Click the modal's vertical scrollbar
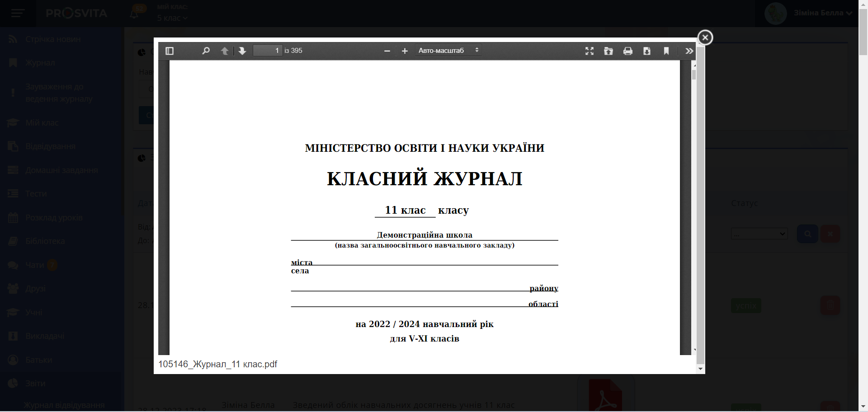Image resolution: width=868 pixels, height=412 pixels. pyautogui.click(x=700, y=203)
